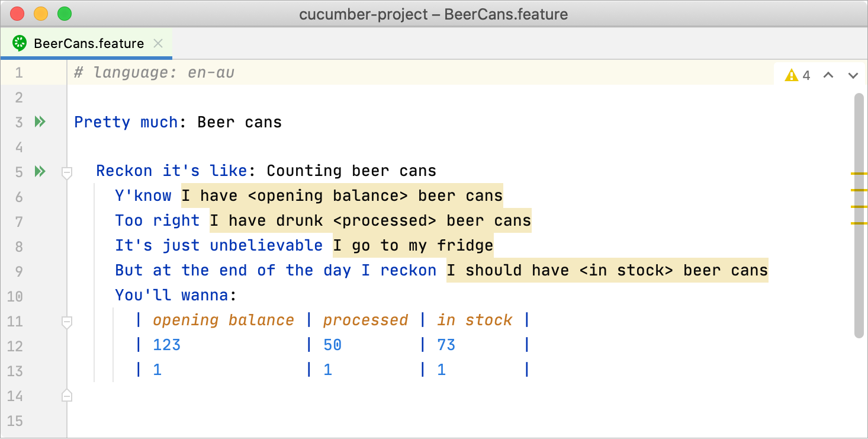The height and width of the screenshot is (439, 868).
Task: Collapse the "Counting beer cans" scenario fold marker
Action: [x=66, y=173]
